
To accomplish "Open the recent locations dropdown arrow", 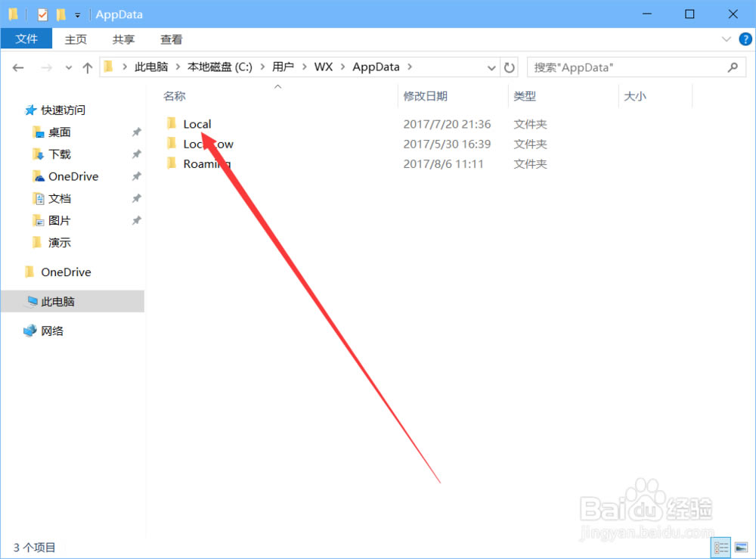I will click(69, 67).
